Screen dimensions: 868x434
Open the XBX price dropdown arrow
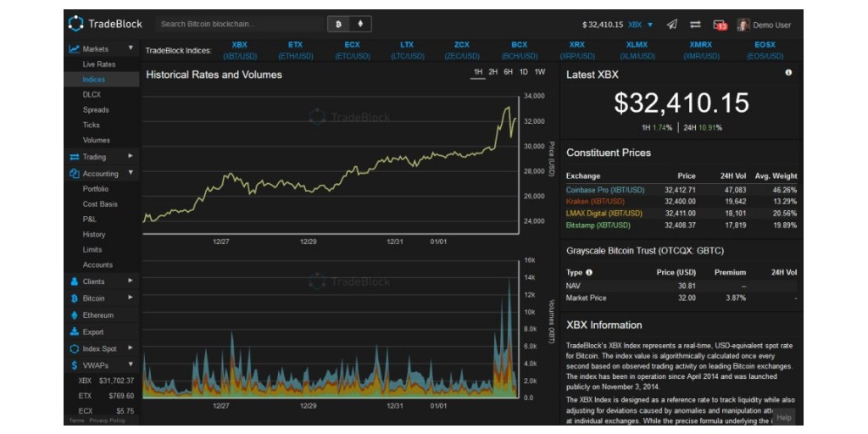click(650, 25)
